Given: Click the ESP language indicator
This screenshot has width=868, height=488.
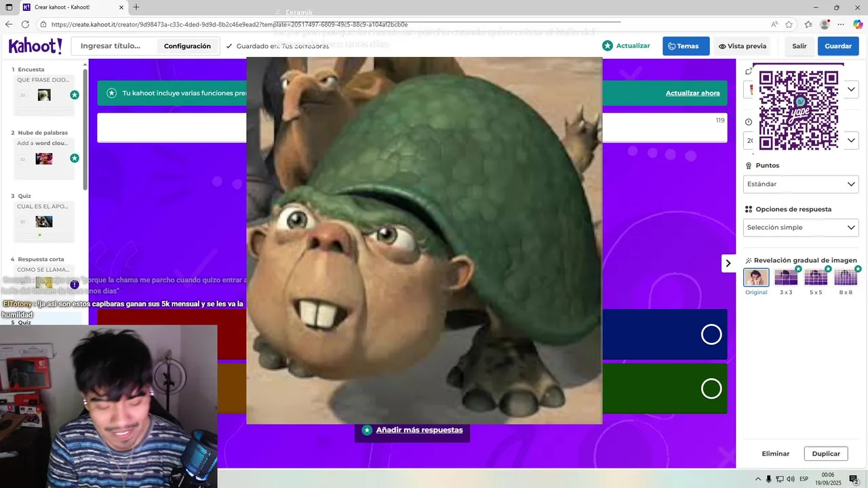Looking at the screenshot, I should [804, 479].
